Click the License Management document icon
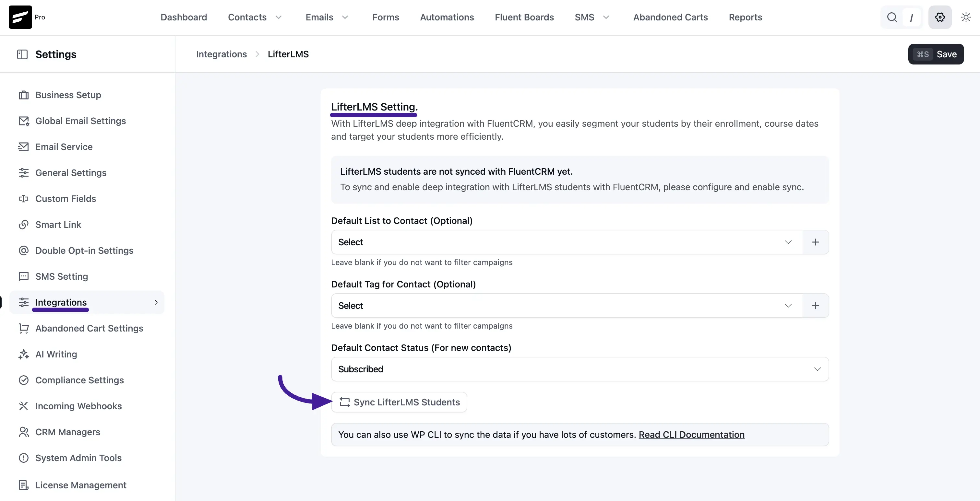Viewport: 980px width, 501px height. click(24, 485)
